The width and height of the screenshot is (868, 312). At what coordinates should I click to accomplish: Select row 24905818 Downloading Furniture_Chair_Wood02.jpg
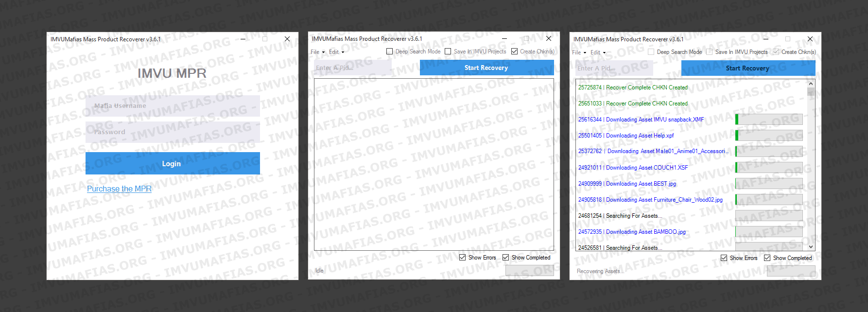(x=650, y=200)
